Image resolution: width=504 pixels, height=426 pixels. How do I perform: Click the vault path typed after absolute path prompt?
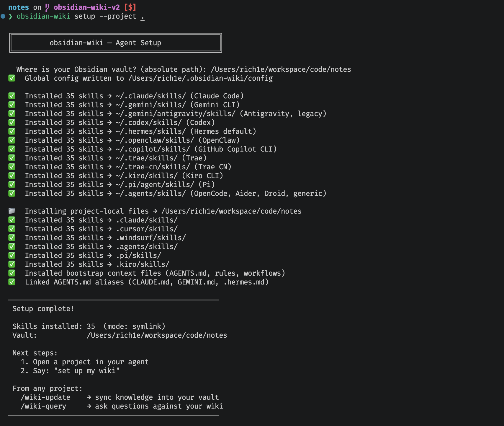pos(281,69)
